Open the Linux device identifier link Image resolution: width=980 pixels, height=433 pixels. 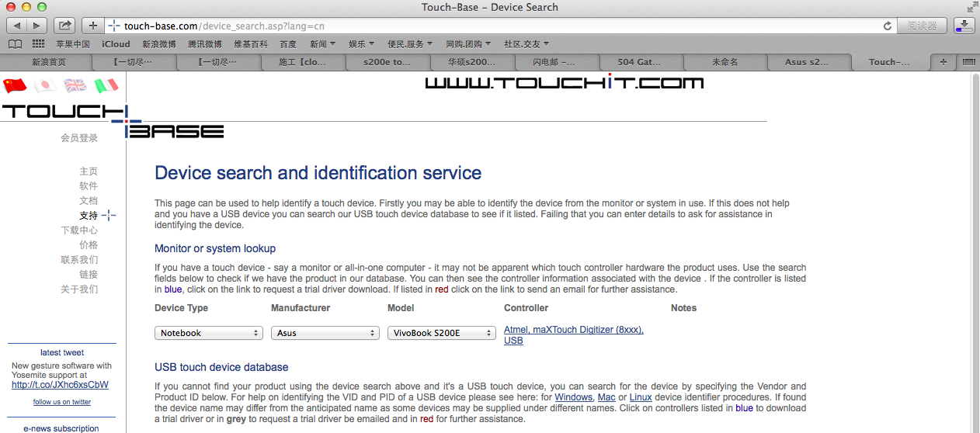point(641,397)
